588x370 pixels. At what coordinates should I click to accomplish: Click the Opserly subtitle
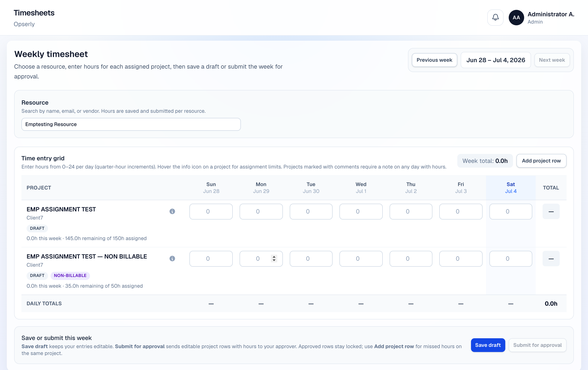pos(24,24)
